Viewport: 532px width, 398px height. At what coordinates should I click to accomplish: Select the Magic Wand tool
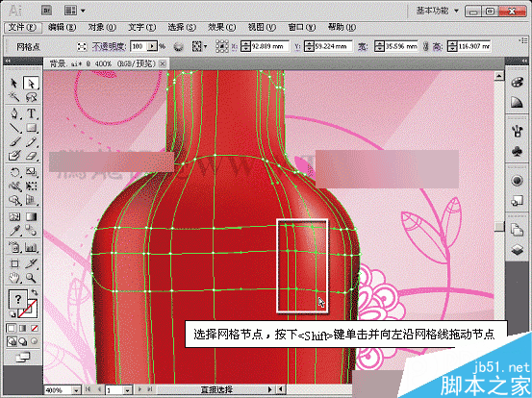click(14, 97)
